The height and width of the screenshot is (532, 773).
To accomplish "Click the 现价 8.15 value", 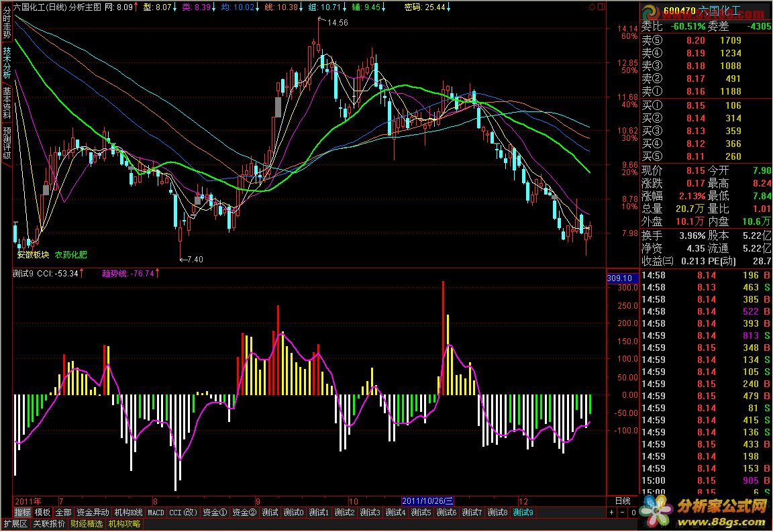I will pyautogui.click(x=696, y=170).
